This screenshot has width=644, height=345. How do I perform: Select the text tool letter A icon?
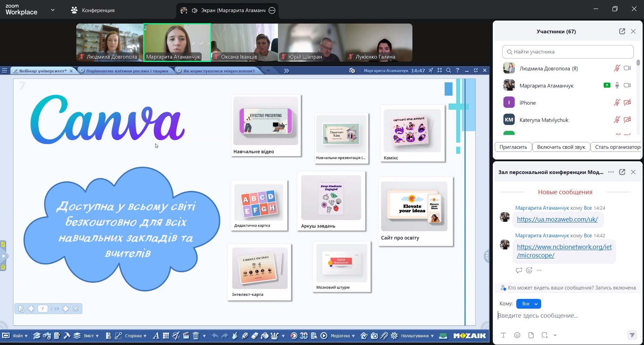click(x=156, y=336)
